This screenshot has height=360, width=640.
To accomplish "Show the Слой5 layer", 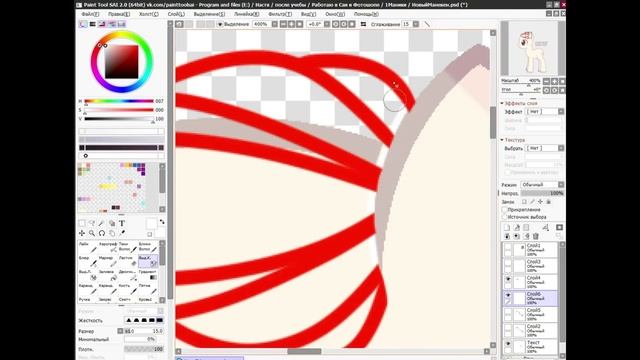I will click(x=508, y=311).
